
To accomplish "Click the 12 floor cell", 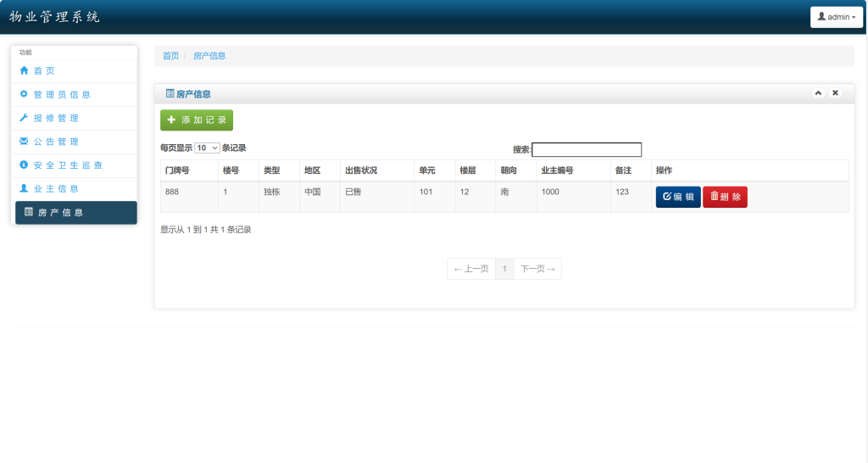I will [476, 197].
